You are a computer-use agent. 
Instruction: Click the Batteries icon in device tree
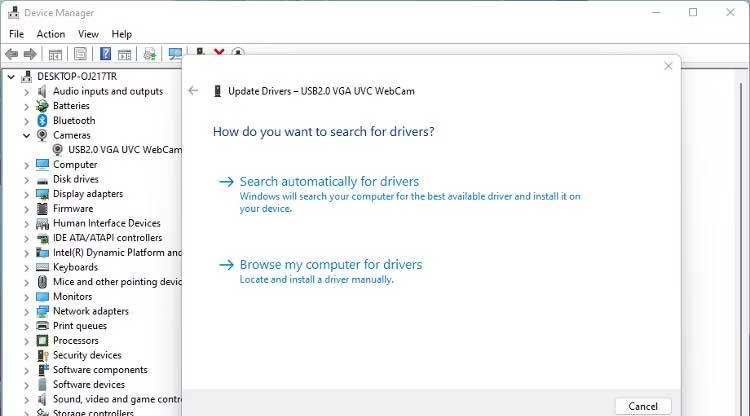(x=42, y=106)
